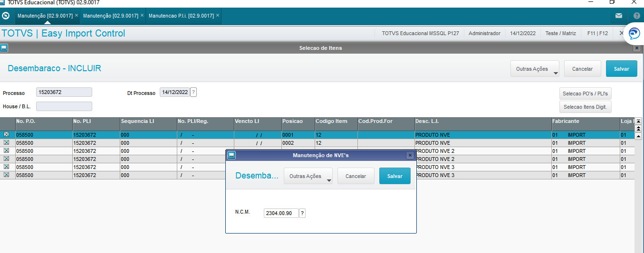Switch to first Manutenção [02.9.0017] tab
Screen dimensions: 644x253
tap(45, 16)
